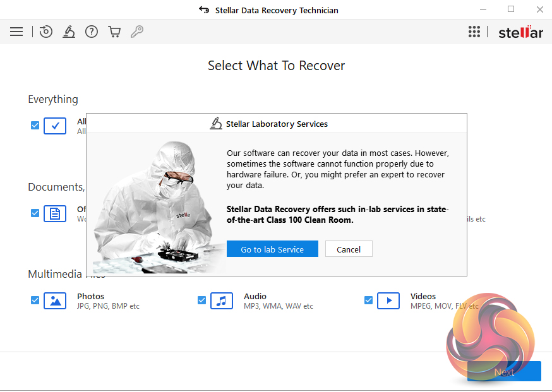Click the resume recovery icon

click(x=45, y=32)
